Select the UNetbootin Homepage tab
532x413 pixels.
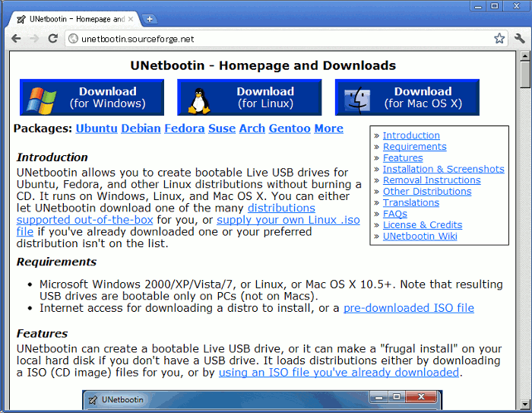tap(72, 19)
